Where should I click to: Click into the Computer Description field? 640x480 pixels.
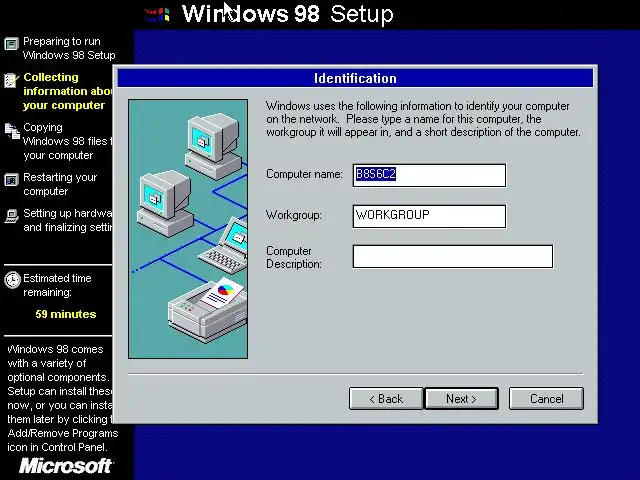pos(453,256)
